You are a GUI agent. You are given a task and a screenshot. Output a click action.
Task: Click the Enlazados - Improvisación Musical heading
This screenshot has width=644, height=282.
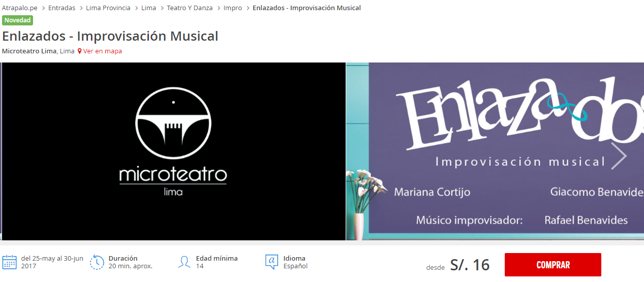pos(110,37)
